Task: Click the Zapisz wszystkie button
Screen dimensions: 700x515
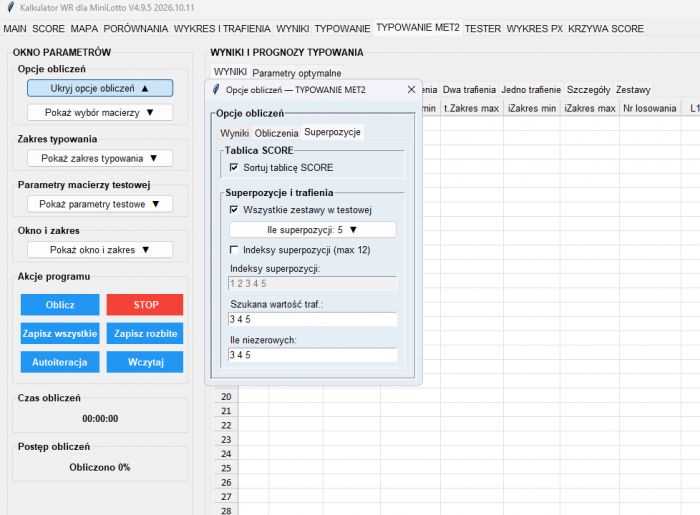Action: 60,333
